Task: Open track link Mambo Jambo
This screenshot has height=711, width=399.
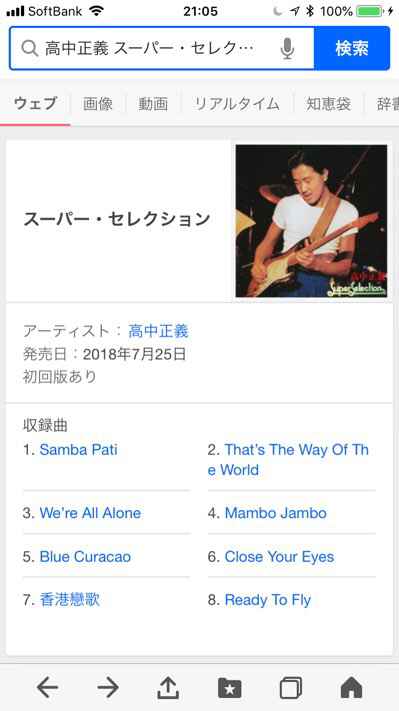Action: pyautogui.click(x=276, y=513)
